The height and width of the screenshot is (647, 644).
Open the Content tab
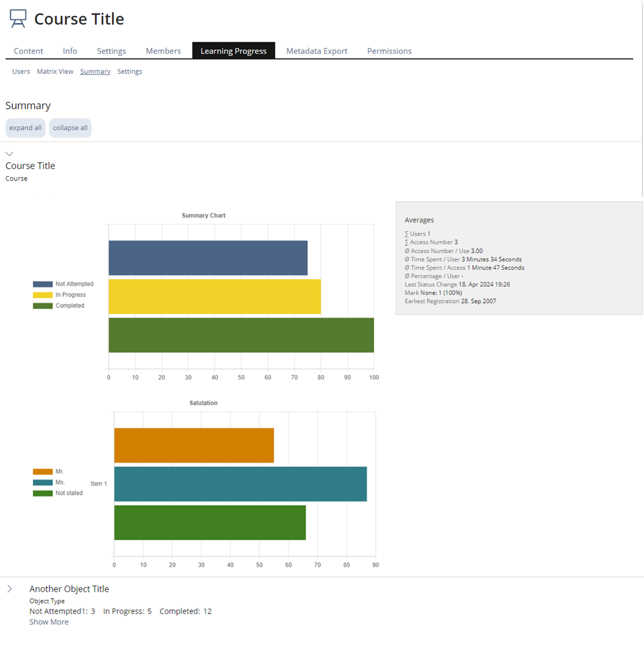point(29,51)
